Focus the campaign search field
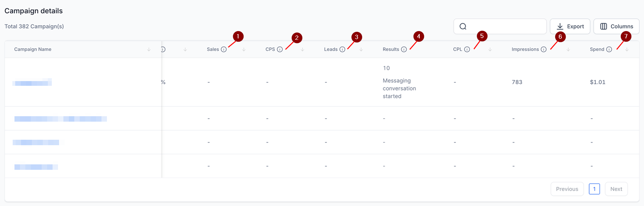This screenshot has height=206, width=644. coord(500,26)
